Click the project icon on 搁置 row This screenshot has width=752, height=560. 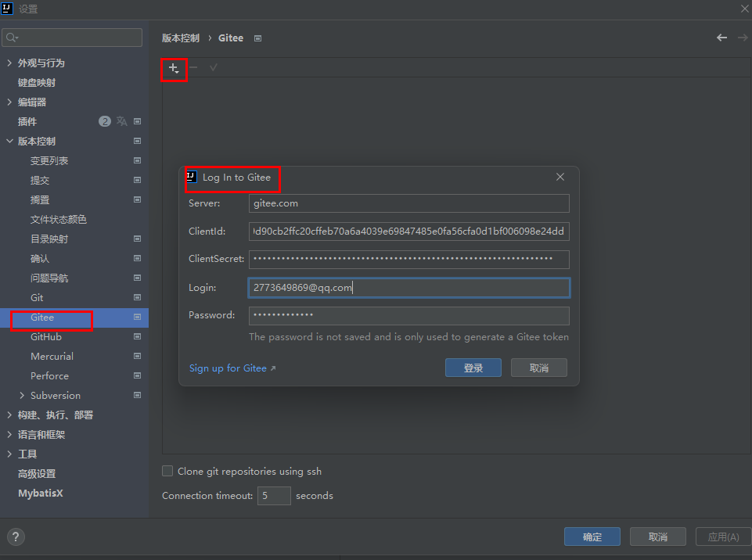click(137, 199)
